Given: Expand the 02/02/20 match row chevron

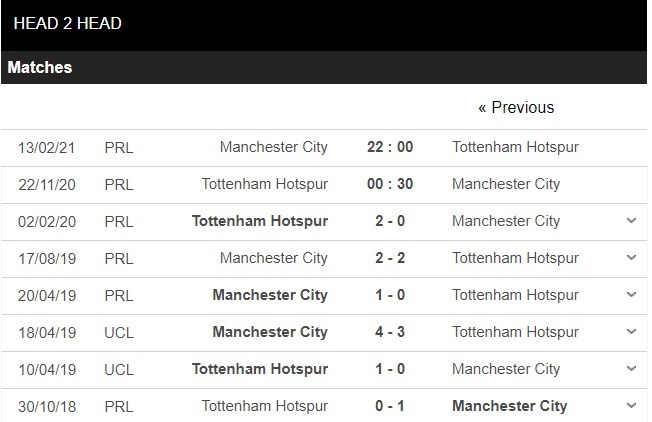Looking at the screenshot, I should 631,221.
